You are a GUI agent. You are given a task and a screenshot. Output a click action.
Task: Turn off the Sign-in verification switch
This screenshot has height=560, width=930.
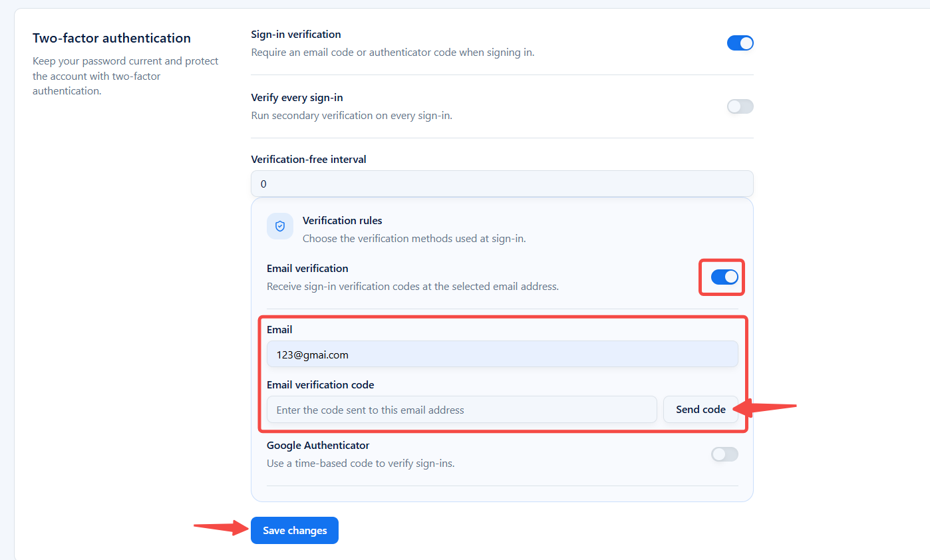(740, 43)
